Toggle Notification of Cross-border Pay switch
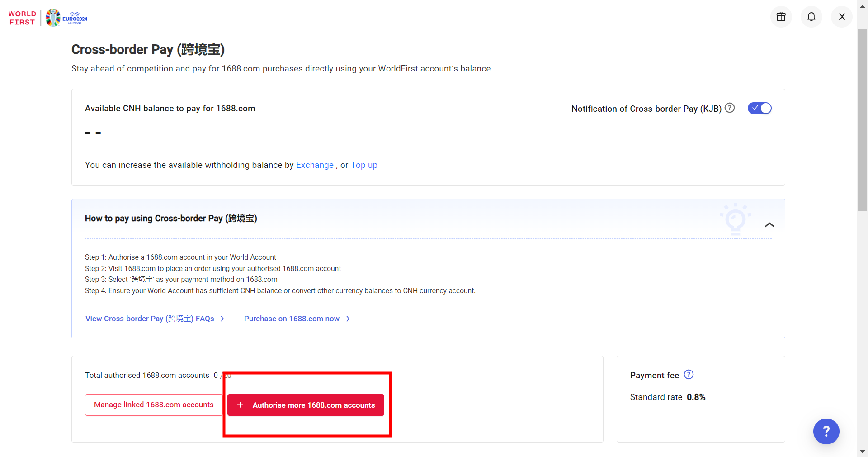This screenshot has height=457, width=868. coord(759,108)
